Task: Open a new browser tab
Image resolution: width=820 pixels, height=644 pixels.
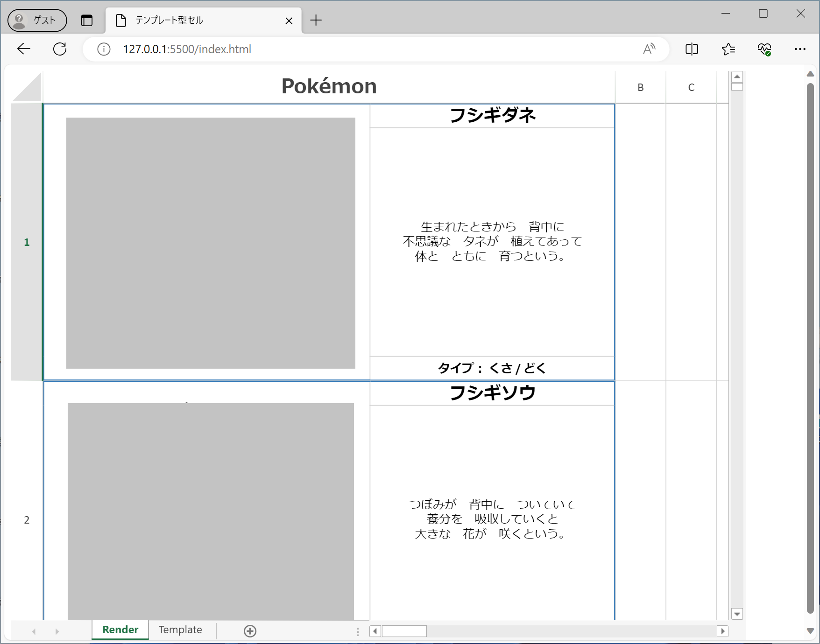Action: click(x=316, y=20)
